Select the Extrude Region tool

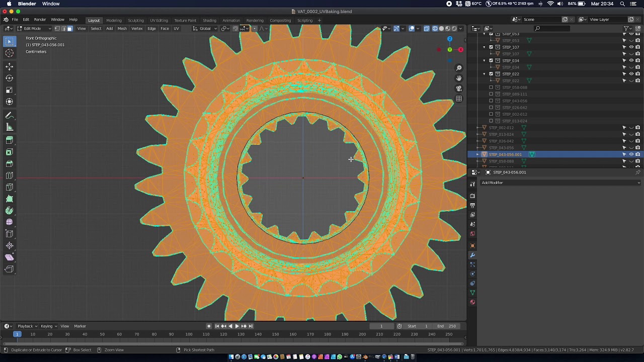(x=10, y=140)
